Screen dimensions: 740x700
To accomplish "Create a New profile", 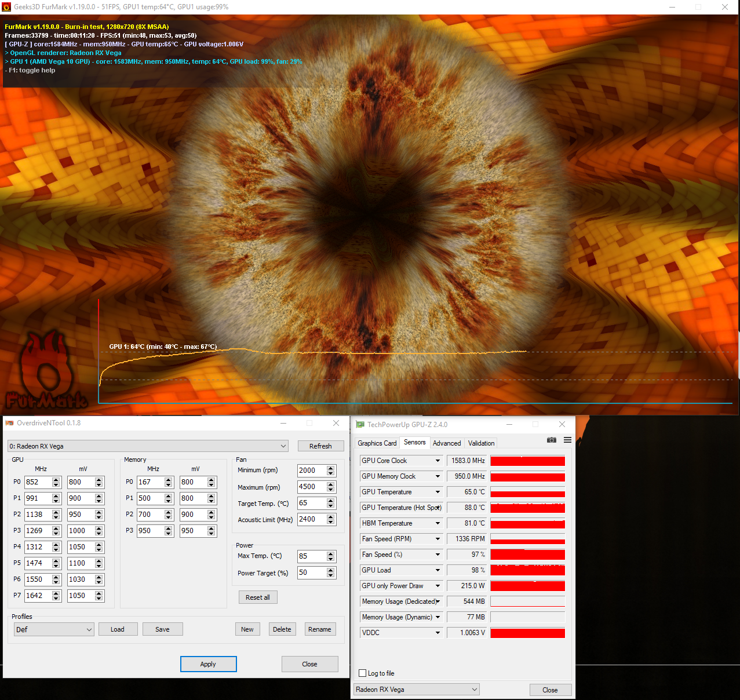I will [247, 629].
